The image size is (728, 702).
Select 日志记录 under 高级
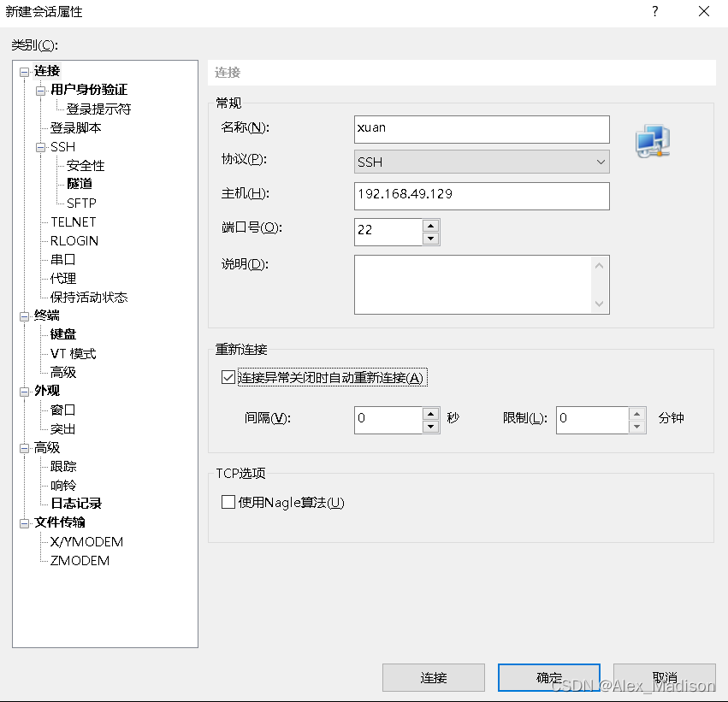click(x=79, y=504)
